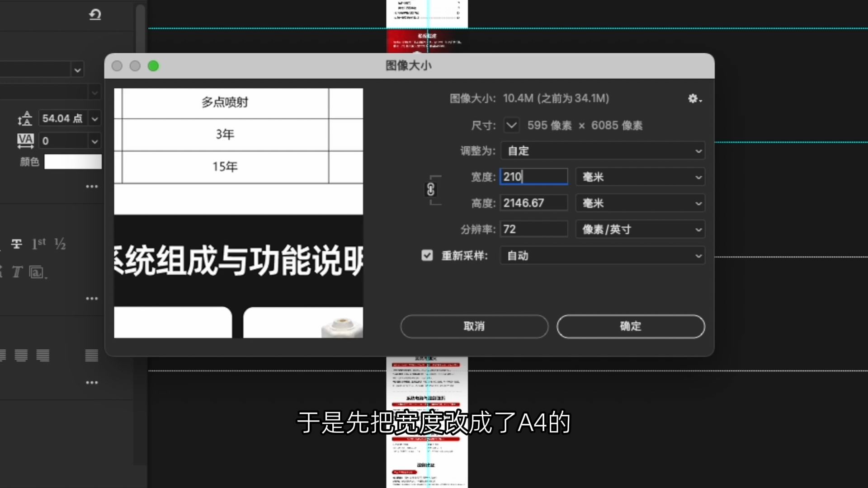The height and width of the screenshot is (488, 868).
Task: Click the fractions ½ text icon
Action: (60, 244)
